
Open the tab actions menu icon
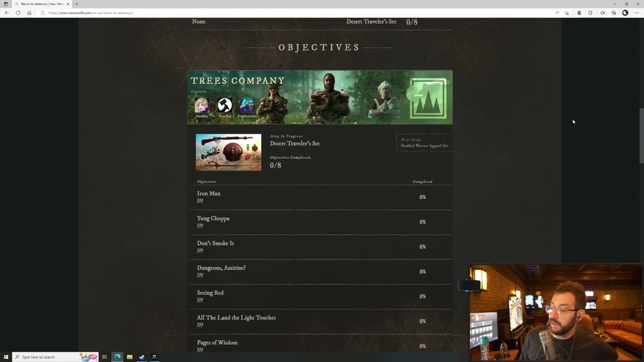(6, 4)
